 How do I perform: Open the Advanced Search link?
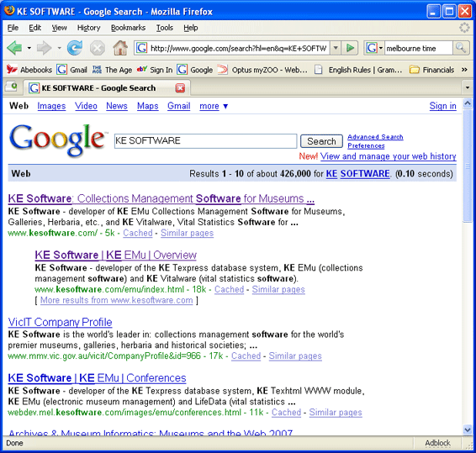375,137
